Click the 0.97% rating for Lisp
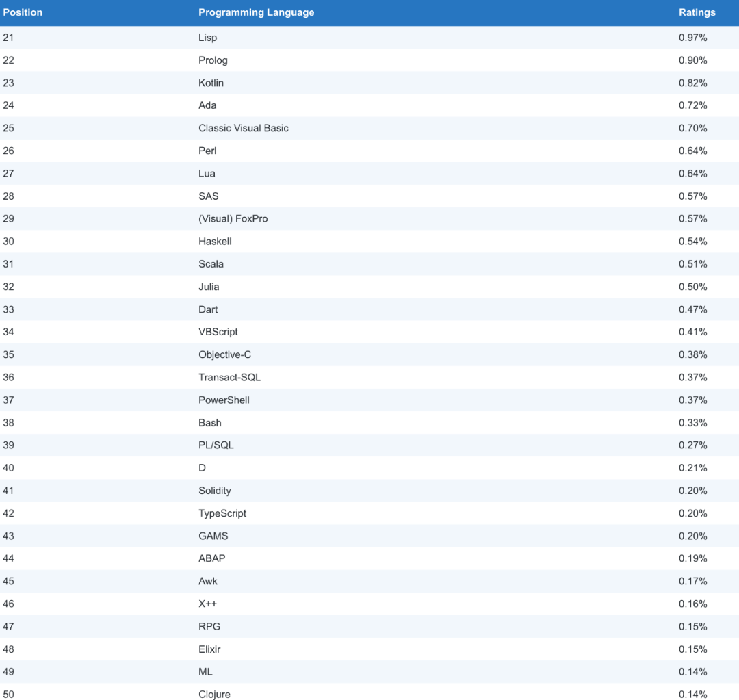Image resolution: width=739 pixels, height=700 pixels. [x=692, y=38]
